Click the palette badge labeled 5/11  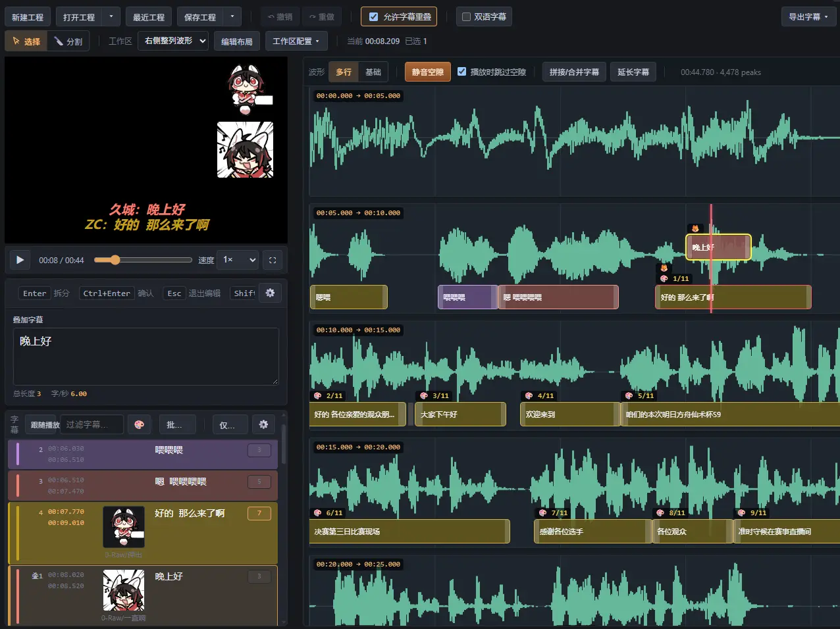pyautogui.click(x=639, y=395)
